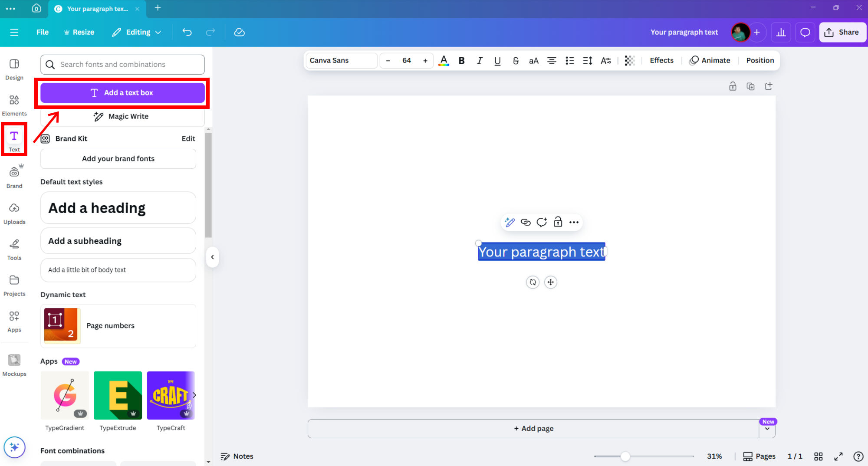Check cloud save status icon
Image resolution: width=868 pixels, height=466 pixels.
pyautogui.click(x=240, y=32)
